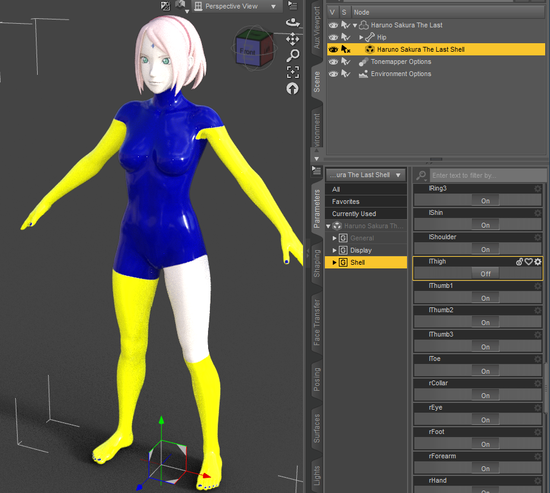Toggle visibility eye of Tonemapper Options
550x493 pixels.
(x=333, y=62)
